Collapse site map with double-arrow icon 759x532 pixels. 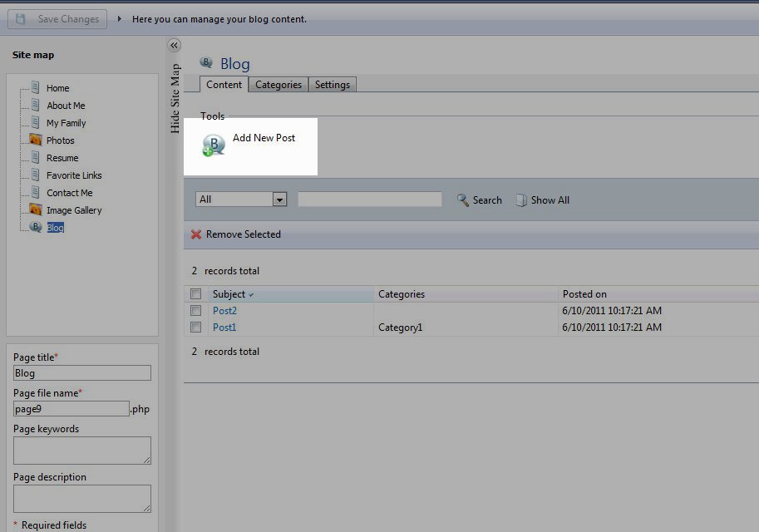174,46
